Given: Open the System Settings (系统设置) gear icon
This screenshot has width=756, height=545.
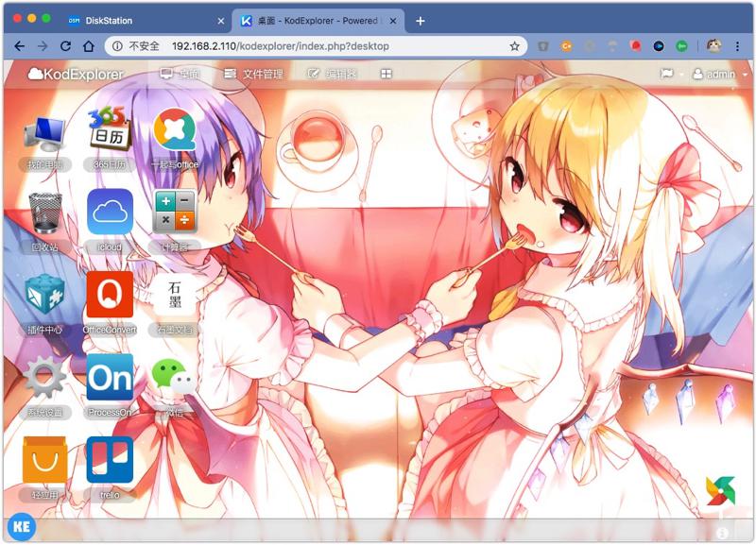Looking at the screenshot, I should tap(44, 377).
